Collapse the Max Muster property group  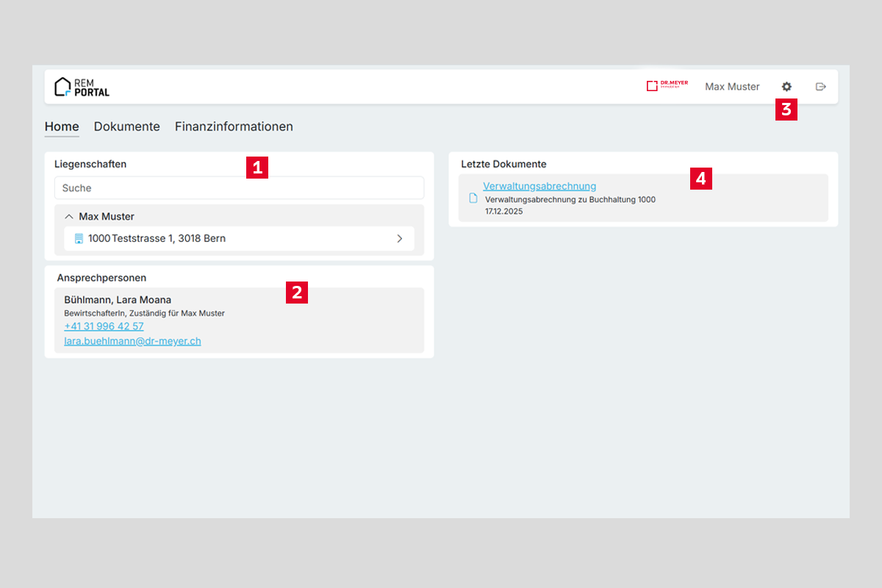tap(69, 217)
